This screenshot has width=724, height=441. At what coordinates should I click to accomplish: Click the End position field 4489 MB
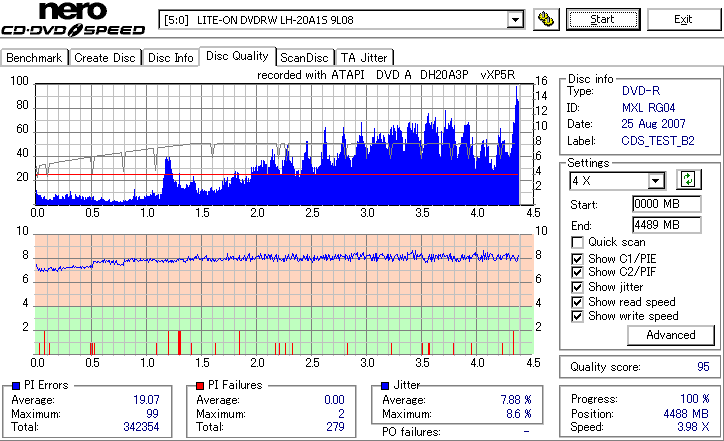click(667, 225)
